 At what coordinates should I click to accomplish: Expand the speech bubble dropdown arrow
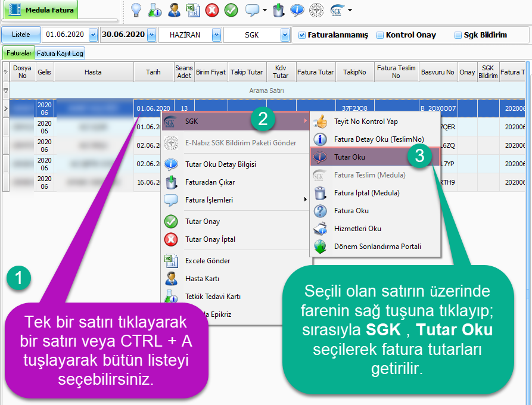tap(265, 10)
